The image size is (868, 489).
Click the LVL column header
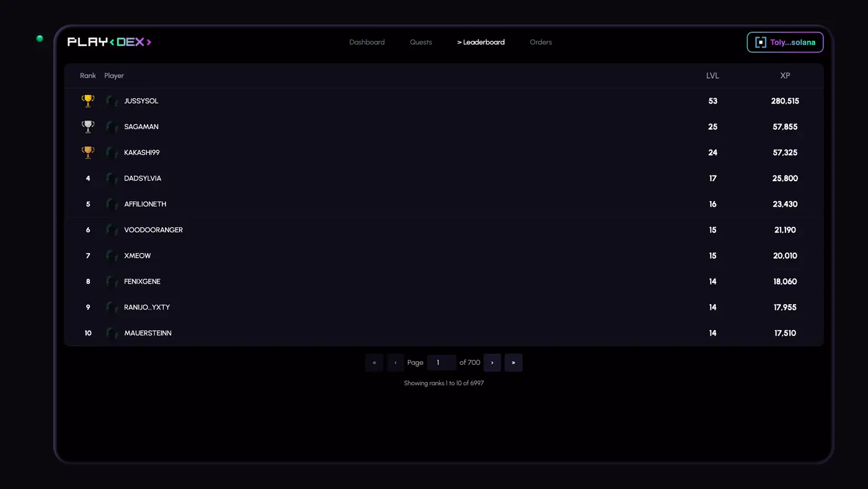pyautogui.click(x=713, y=76)
